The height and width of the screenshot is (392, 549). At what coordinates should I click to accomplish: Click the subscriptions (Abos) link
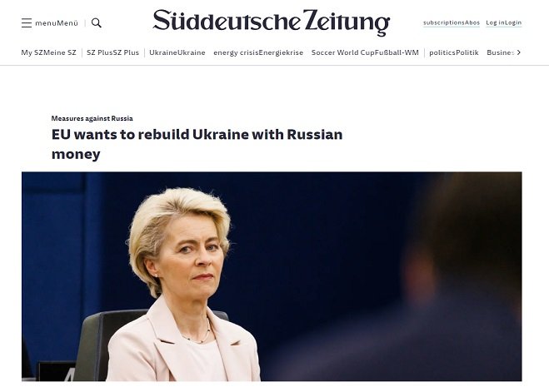(452, 22)
